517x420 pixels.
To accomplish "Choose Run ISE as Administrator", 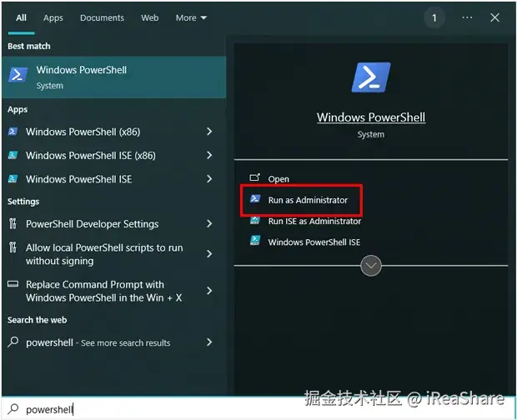I will click(x=314, y=221).
